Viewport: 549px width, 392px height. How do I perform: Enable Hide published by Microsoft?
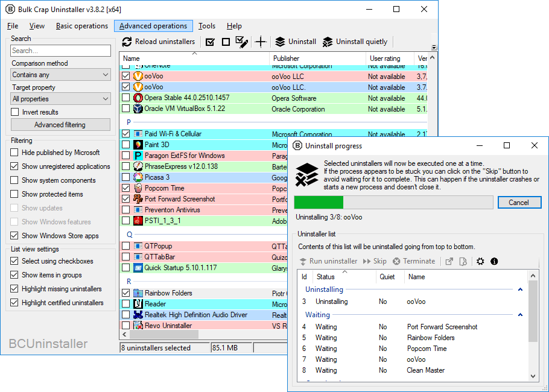(14, 153)
